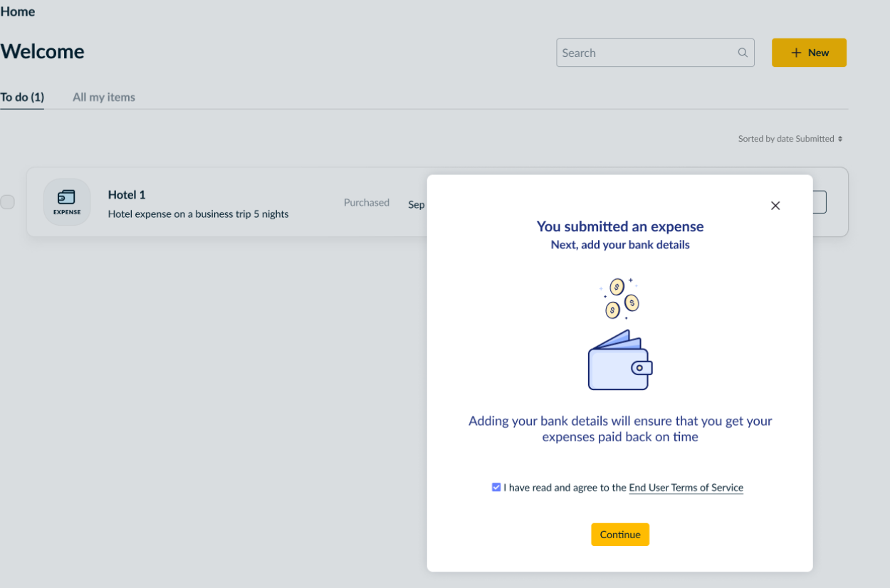The image size is (890, 588).
Task: Click the outlined button at the row's right edge
Action: point(819,202)
